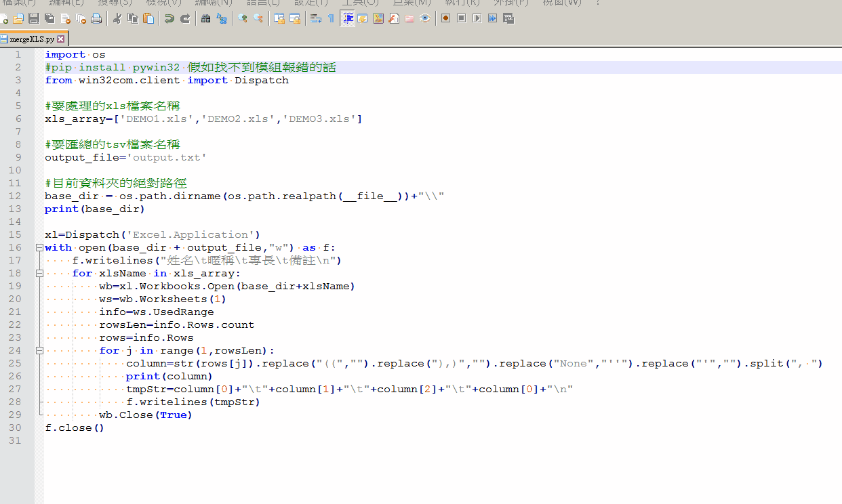842x504 pixels.
Task: Click the '#要處理的xls檔案名稱' comment
Action: [x=113, y=106]
